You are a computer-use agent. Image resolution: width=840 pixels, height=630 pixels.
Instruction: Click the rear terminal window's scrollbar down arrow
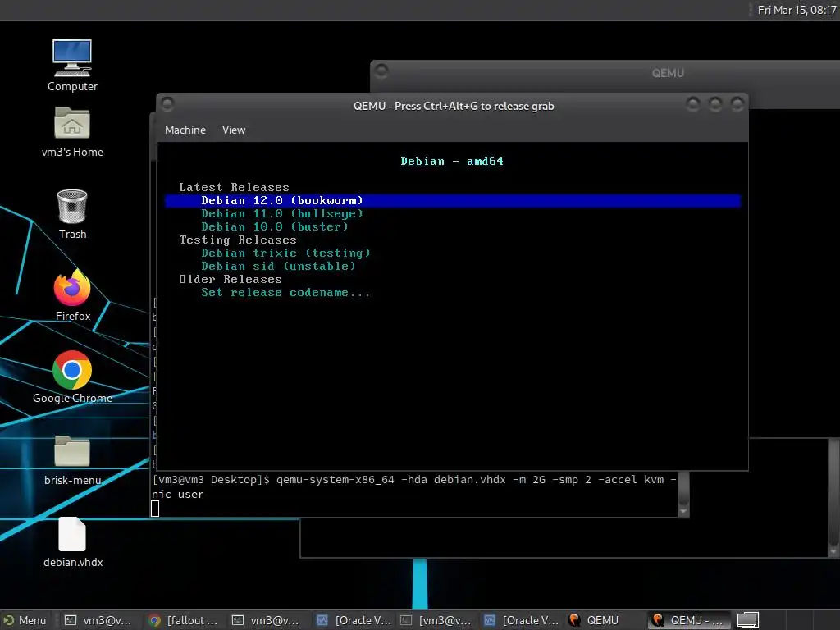[x=833, y=550]
